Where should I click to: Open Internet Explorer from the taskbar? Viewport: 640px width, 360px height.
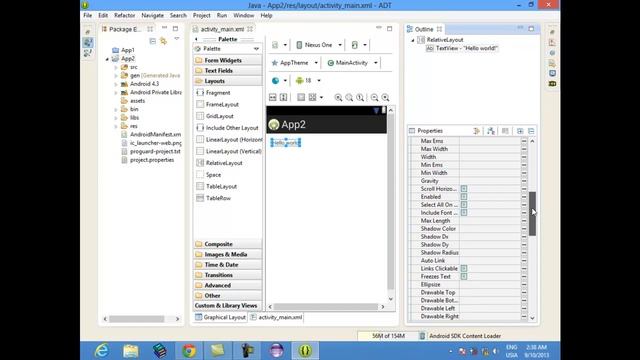101,351
